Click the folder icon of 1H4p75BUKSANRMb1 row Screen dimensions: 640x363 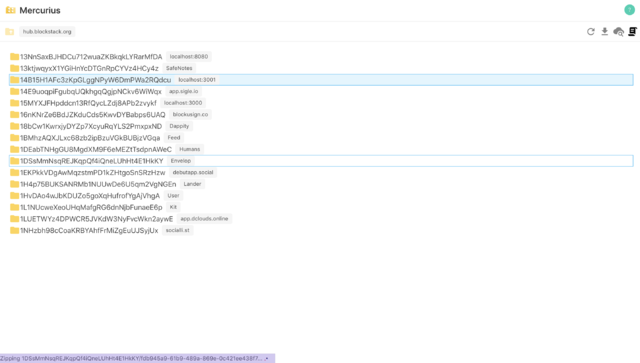coord(14,184)
